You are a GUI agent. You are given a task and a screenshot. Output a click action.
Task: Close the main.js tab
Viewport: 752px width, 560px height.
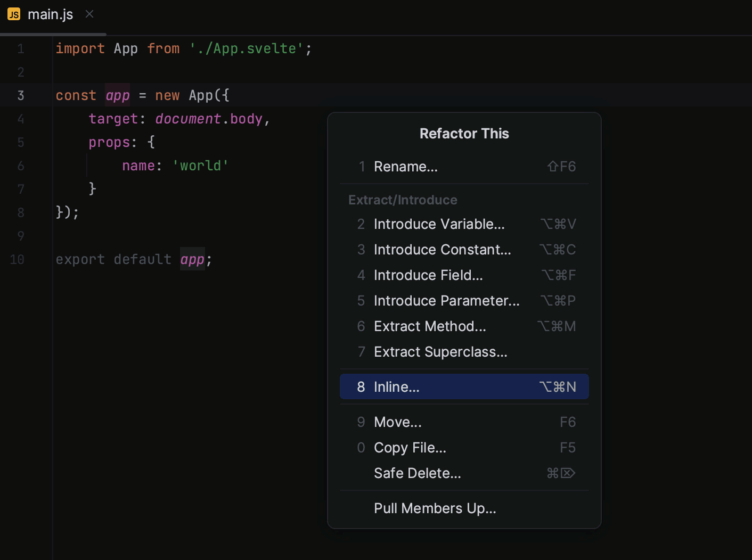[x=89, y=14]
